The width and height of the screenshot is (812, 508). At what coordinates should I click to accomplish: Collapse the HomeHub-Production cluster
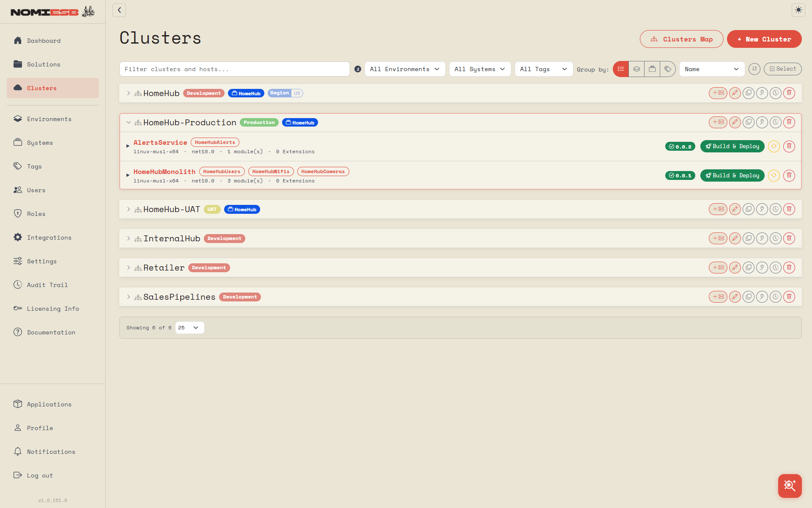129,122
